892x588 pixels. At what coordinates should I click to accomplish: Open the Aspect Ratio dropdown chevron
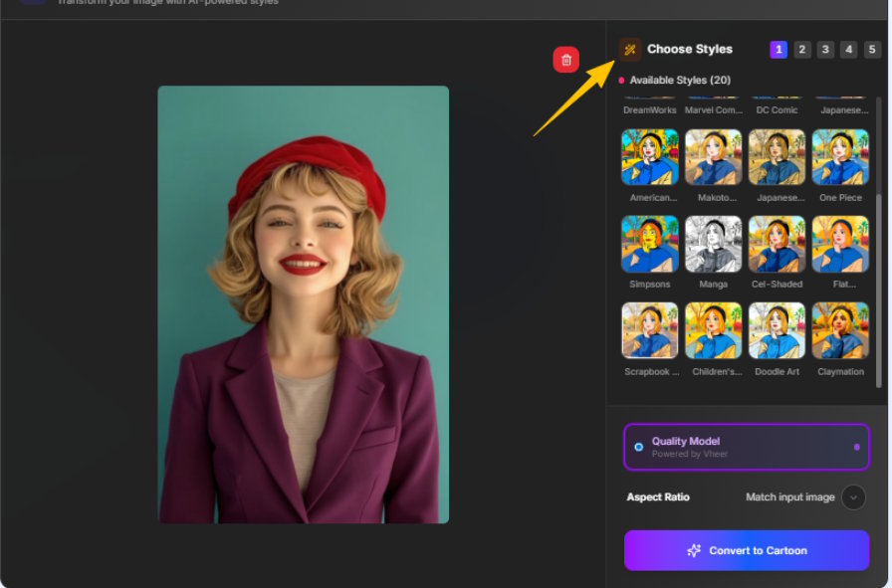(x=853, y=497)
